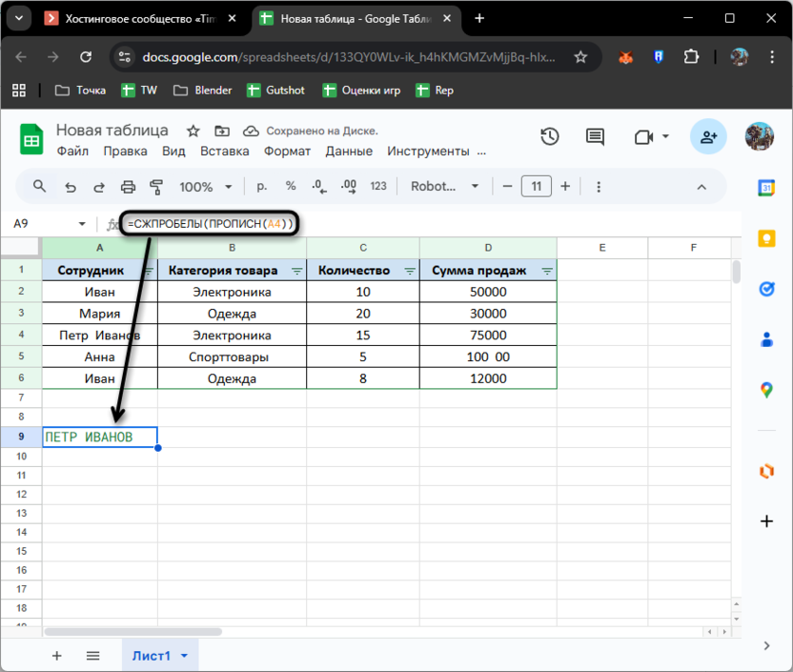This screenshot has width=793, height=672.
Task: Click the print icon in toolbar
Action: click(x=128, y=187)
